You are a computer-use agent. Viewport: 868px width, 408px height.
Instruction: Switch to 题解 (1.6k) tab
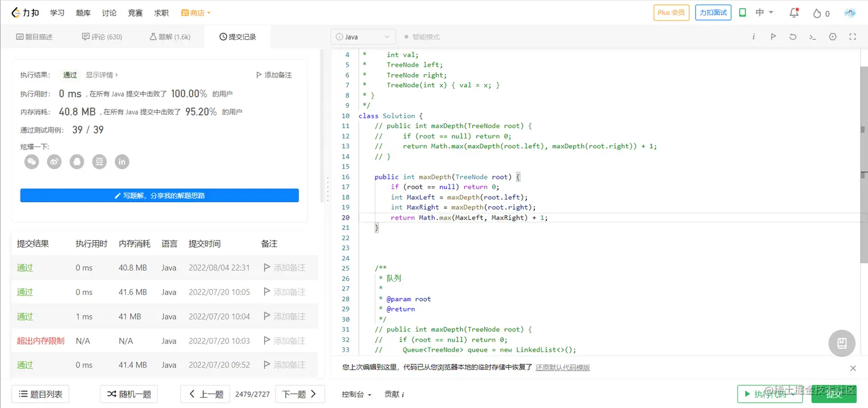click(x=169, y=37)
